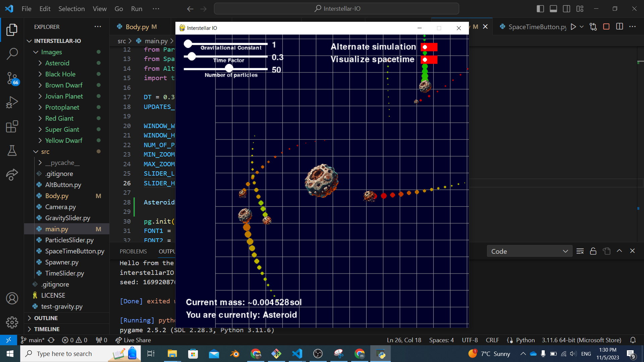
Task: Click the Windows taskbar search box
Action: (x=64, y=354)
